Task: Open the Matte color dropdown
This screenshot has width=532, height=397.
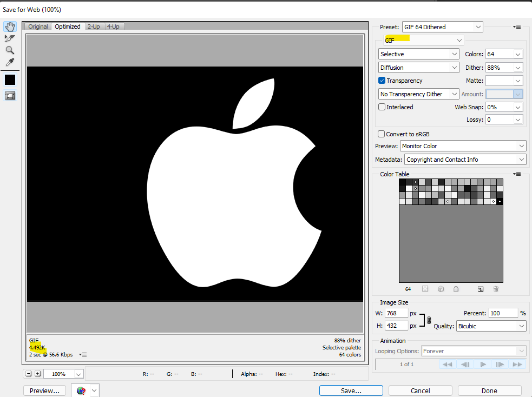Action: tap(518, 81)
